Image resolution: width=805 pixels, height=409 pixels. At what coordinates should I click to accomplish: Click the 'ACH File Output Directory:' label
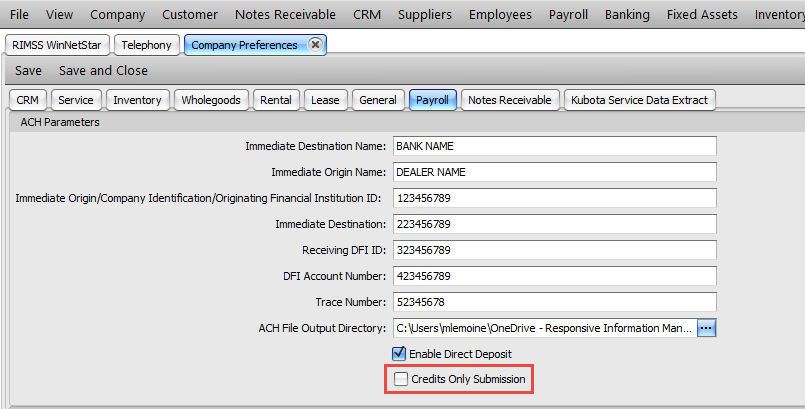tap(322, 328)
